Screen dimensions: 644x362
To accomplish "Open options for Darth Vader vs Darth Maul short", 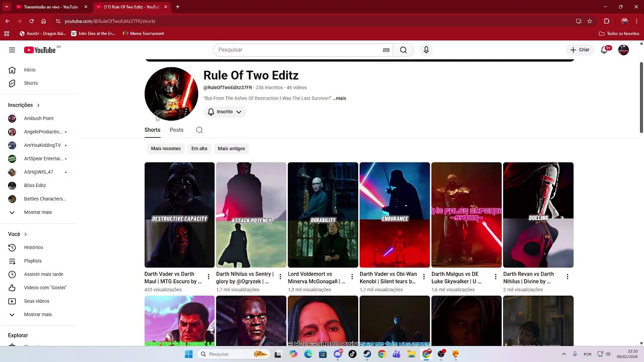I will click(x=208, y=277).
